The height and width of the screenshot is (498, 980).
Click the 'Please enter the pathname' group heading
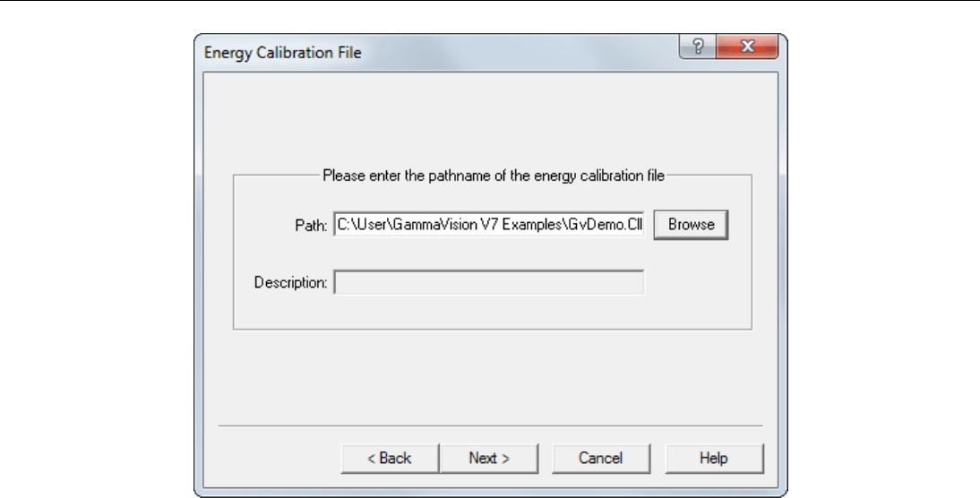pyautogui.click(x=493, y=176)
